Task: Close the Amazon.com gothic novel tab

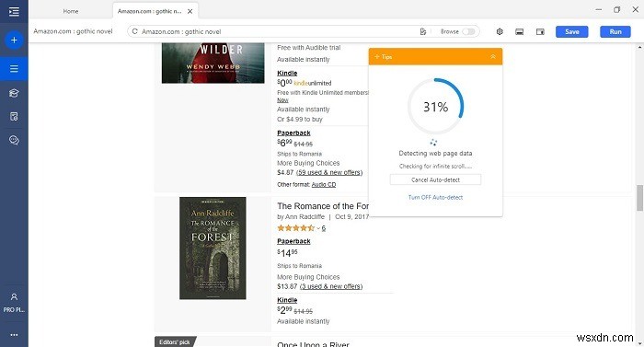Action: pos(190,11)
